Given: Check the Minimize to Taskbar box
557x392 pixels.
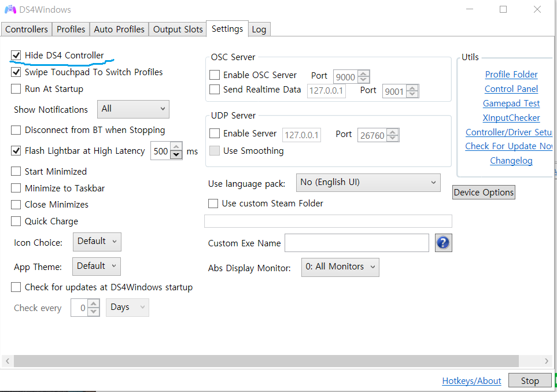Looking at the screenshot, I should coord(16,188).
